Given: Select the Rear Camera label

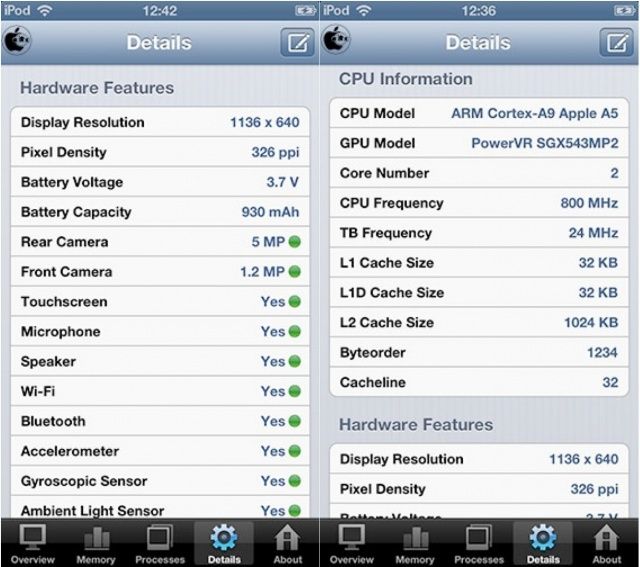Looking at the screenshot, I should tap(64, 242).
